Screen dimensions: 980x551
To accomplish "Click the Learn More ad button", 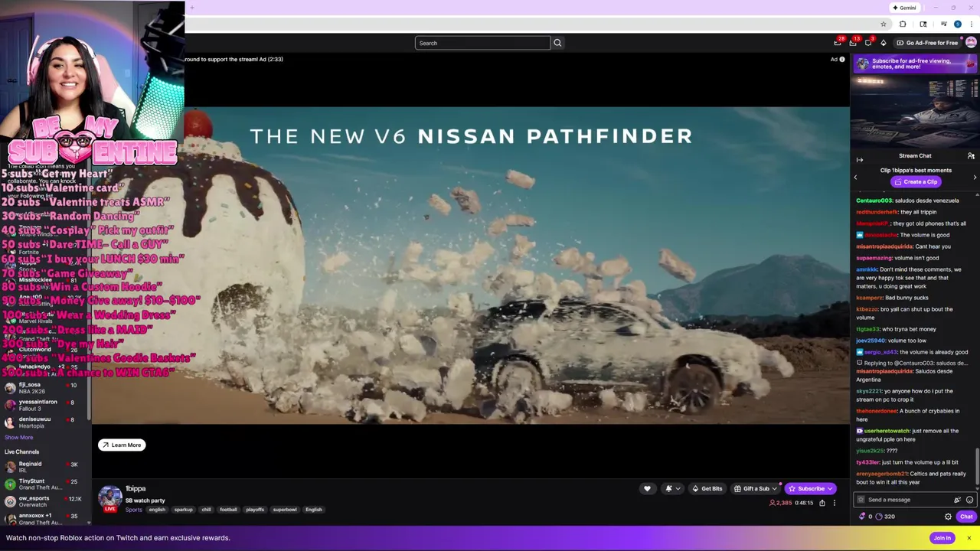I will (122, 445).
